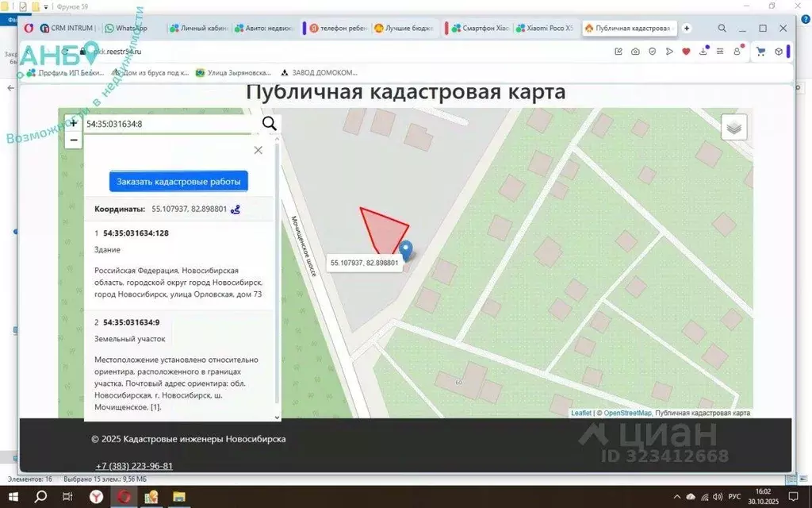
Task: Click the share arrow icon in the toolbar
Action: tap(668, 51)
